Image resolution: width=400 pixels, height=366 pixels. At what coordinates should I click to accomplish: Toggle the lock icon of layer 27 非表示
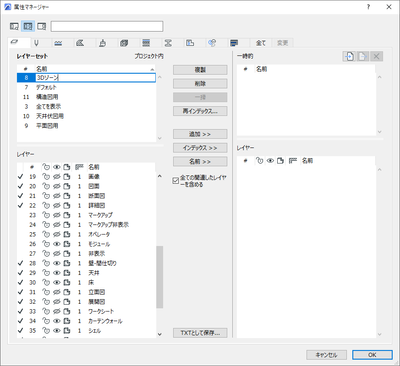pos(46,254)
